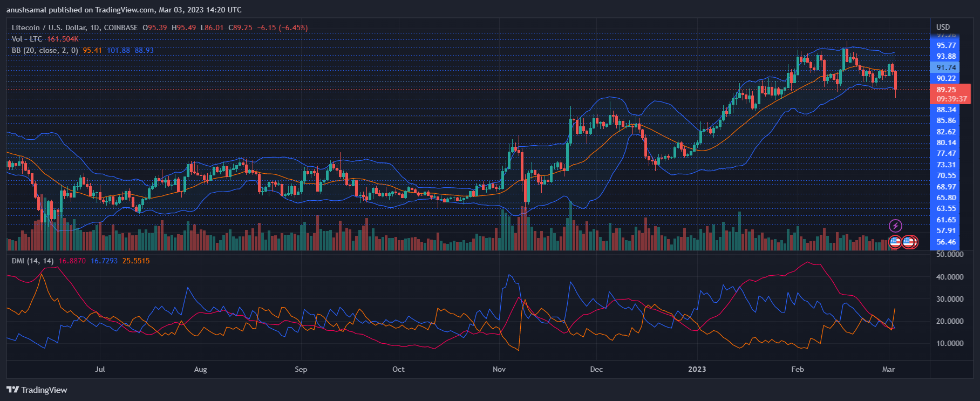Open the USD currency selector on price axis
980x401 pixels.
click(943, 27)
